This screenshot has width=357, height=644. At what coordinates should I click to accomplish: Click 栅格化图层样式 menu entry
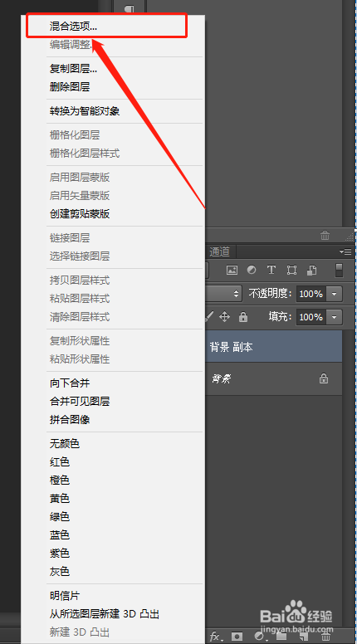84,154
